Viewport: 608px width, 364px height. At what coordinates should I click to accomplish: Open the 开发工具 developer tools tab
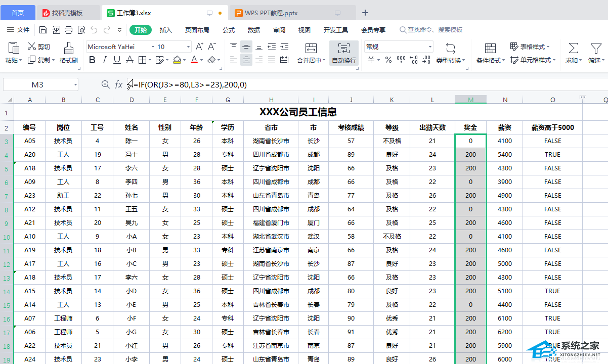336,30
